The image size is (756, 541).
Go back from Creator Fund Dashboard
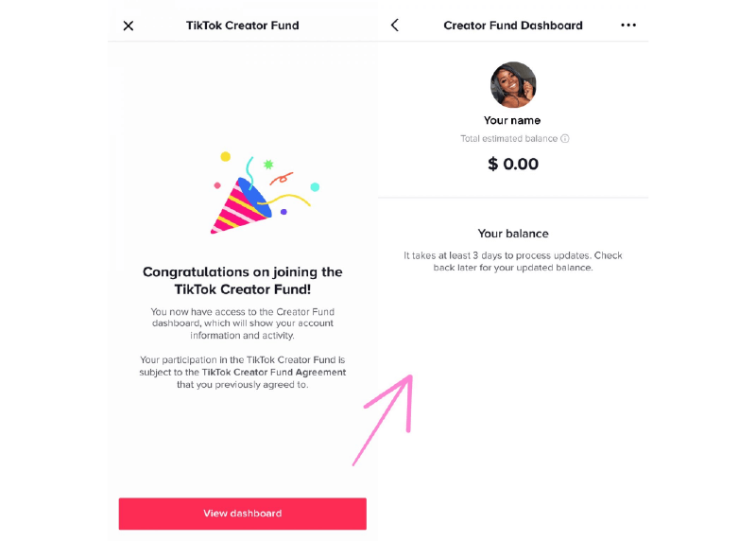point(395,26)
